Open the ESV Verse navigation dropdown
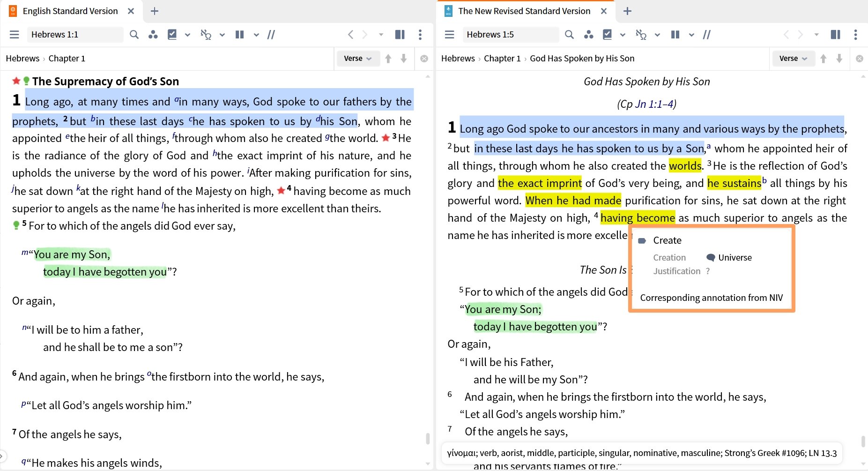 click(x=358, y=59)
